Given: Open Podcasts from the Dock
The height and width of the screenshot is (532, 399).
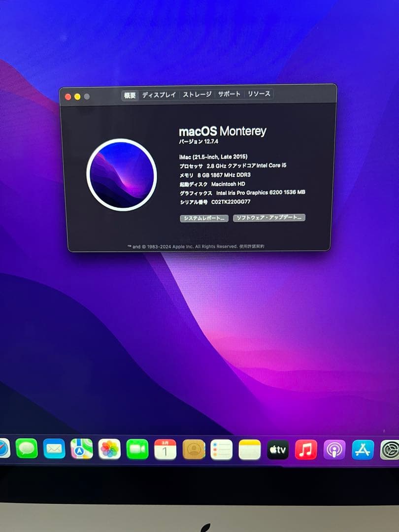Looking at the screenshot, I should tap(334, 449).
